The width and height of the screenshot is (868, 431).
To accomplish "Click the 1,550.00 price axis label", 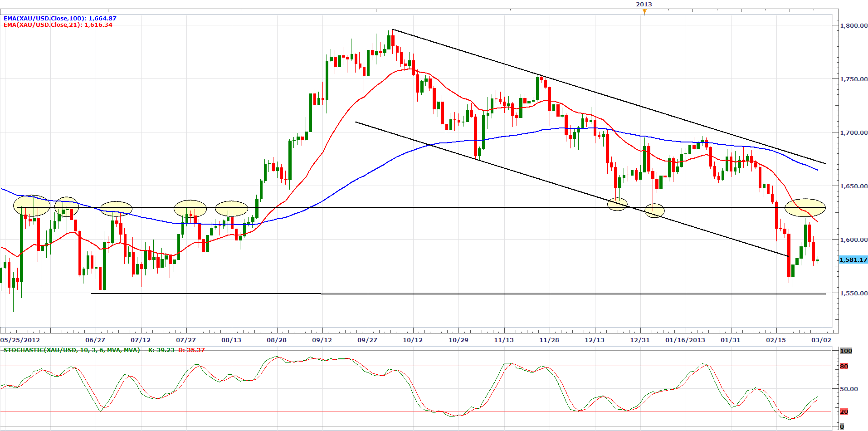I will click(853, 294).
